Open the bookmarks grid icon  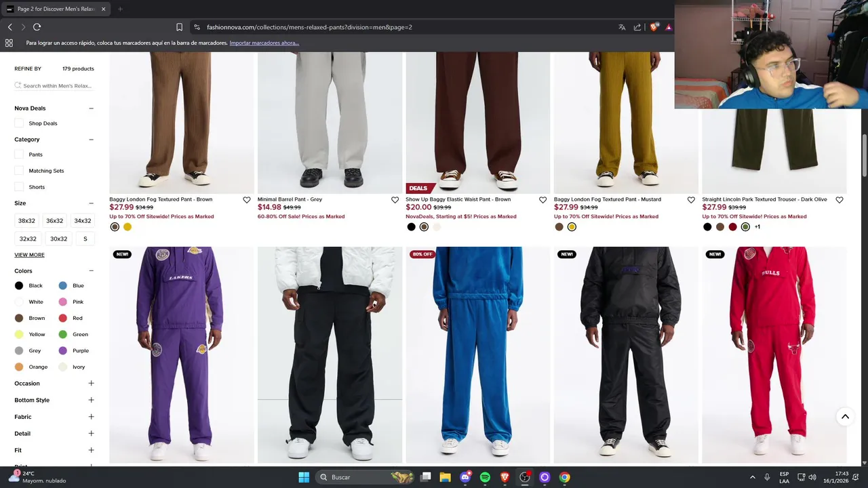(x=9, y=43)
